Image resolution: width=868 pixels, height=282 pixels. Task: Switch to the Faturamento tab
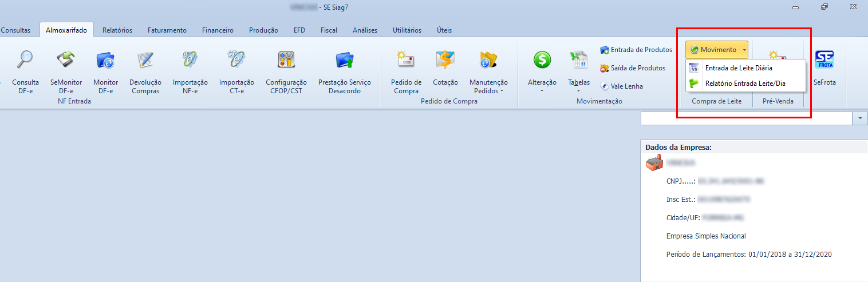pyautogui.click(x=167, y=30)
